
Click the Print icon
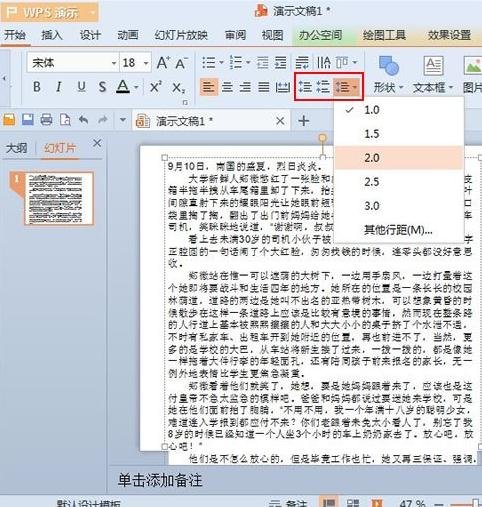point(46,120)
